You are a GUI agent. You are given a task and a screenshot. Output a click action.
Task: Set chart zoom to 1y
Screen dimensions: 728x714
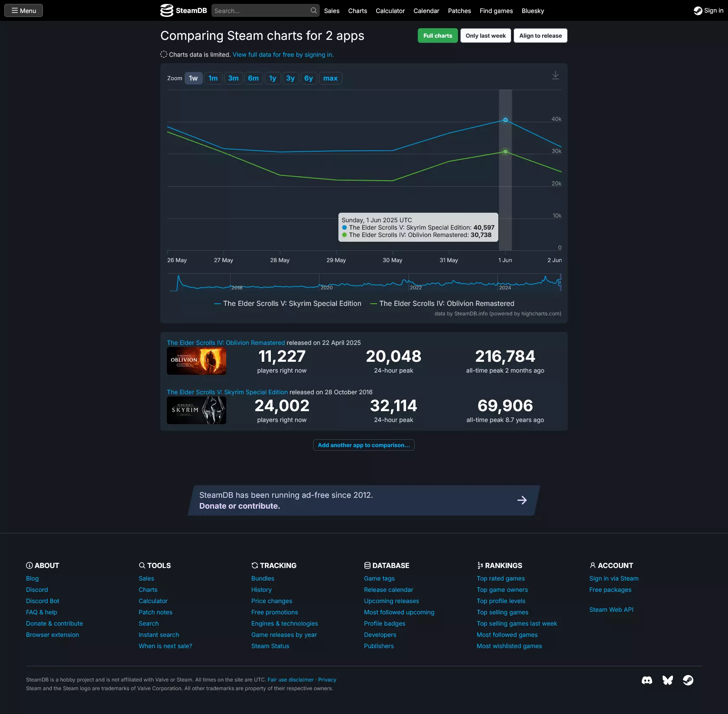(273, 78)
